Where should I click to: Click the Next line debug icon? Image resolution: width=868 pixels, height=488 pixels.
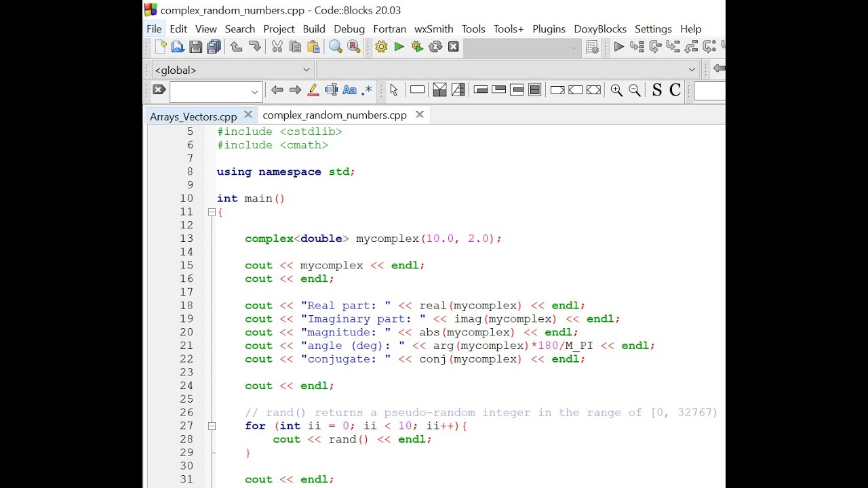tap(655, 47)
